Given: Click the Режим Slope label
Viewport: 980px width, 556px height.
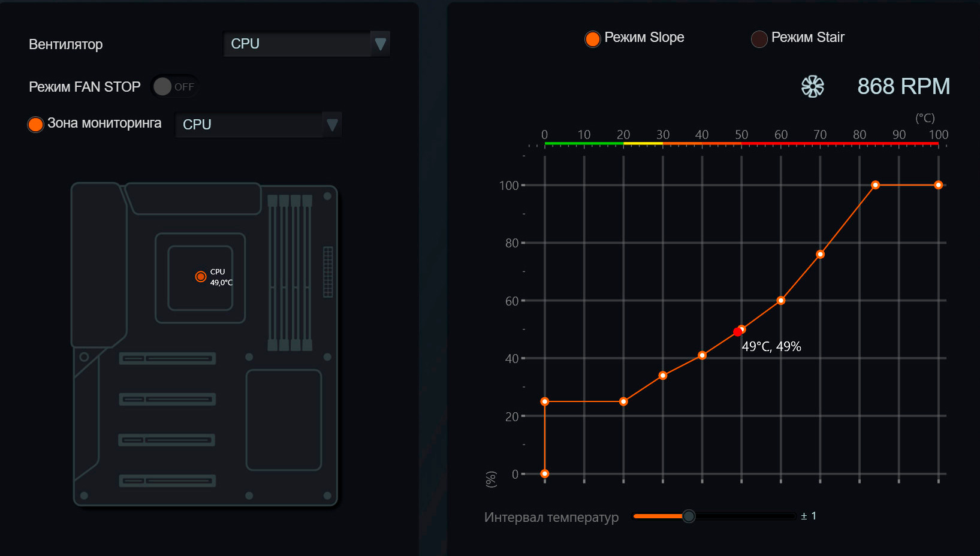Looking at the screenshot, I should pos(644,37).
